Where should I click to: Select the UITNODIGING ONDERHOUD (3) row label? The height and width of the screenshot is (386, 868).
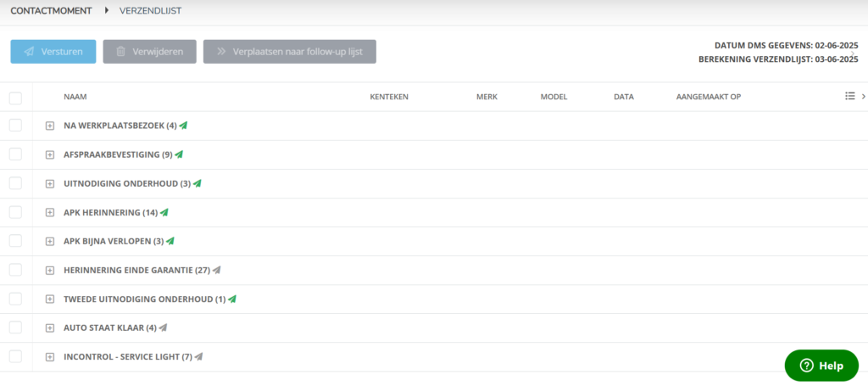[127, 183]
